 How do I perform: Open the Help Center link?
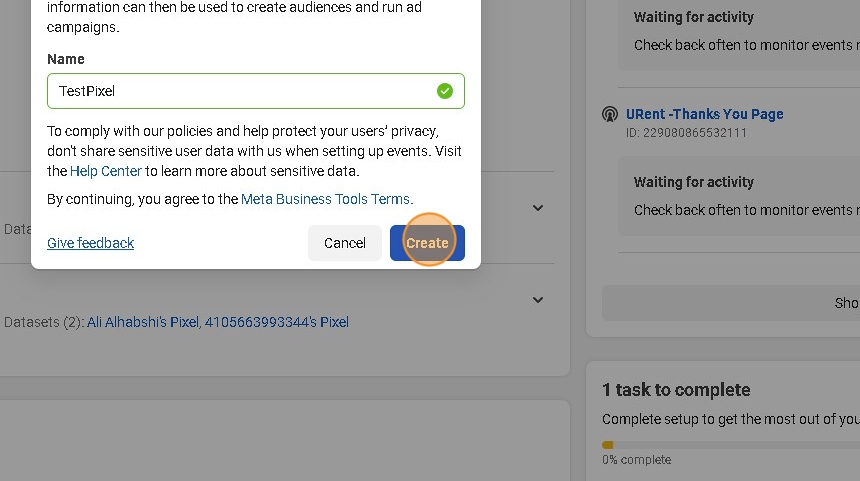pyautogui.click(x=105, y=171)
